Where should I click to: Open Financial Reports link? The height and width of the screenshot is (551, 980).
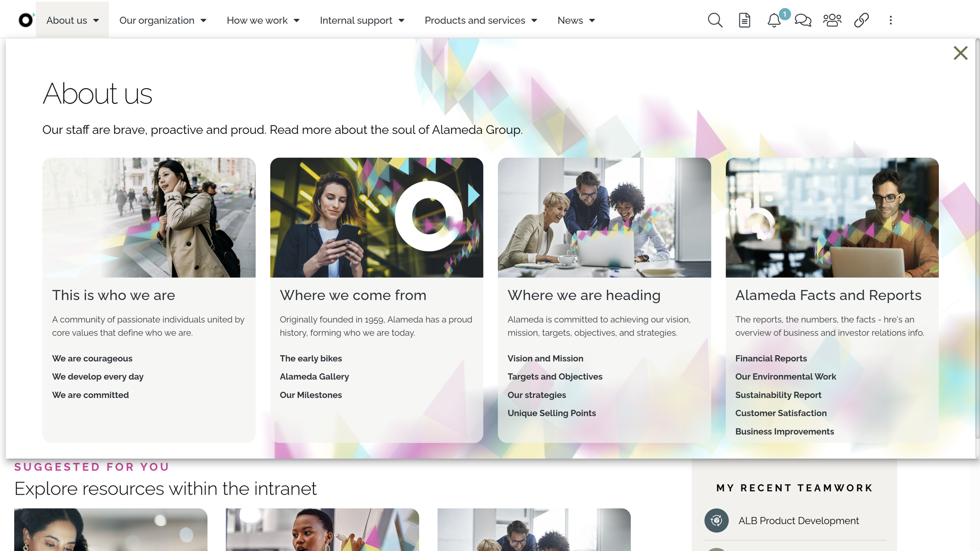771,358
